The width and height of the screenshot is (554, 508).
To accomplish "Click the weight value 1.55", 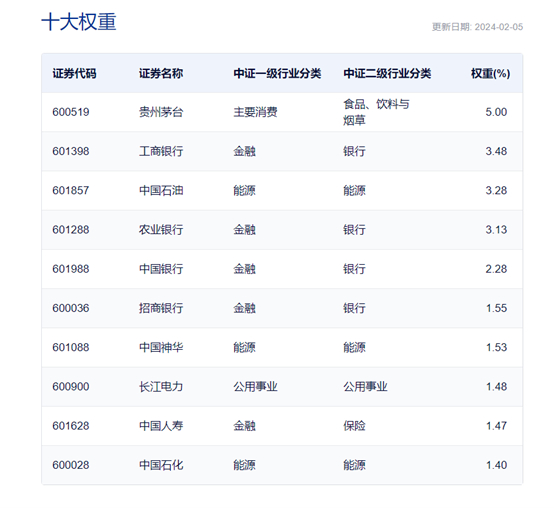I will click(496, 308).
